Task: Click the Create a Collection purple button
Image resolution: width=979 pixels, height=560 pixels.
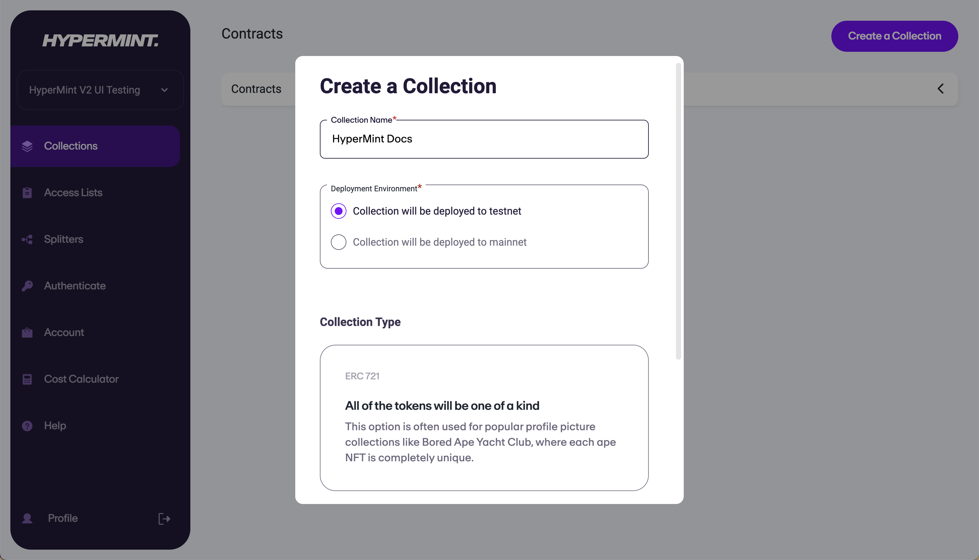Action: [895, 36]
